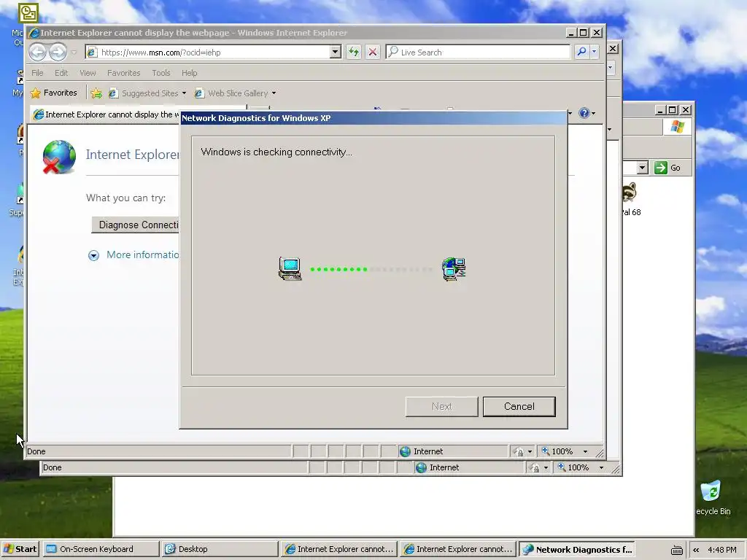Expand the Suggested Sites dropdown
The height and width of the screenshot is (560, 747).
click(x=184, y=93)
